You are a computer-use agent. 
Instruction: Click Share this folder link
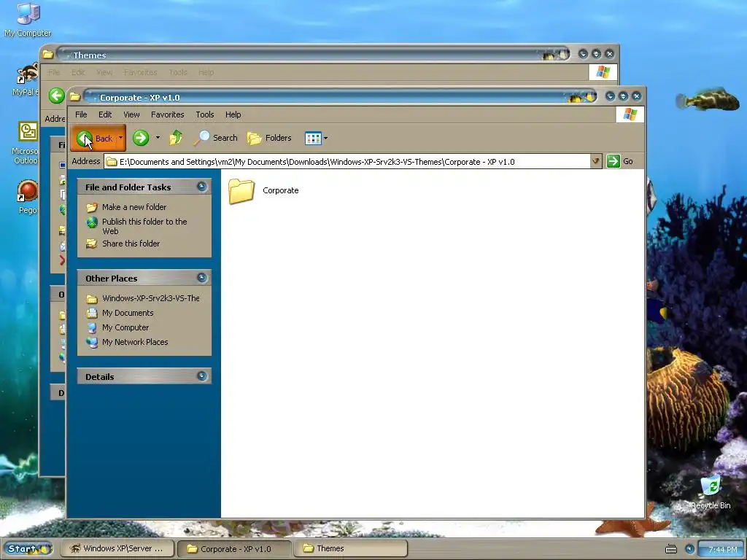coord(131,244)
